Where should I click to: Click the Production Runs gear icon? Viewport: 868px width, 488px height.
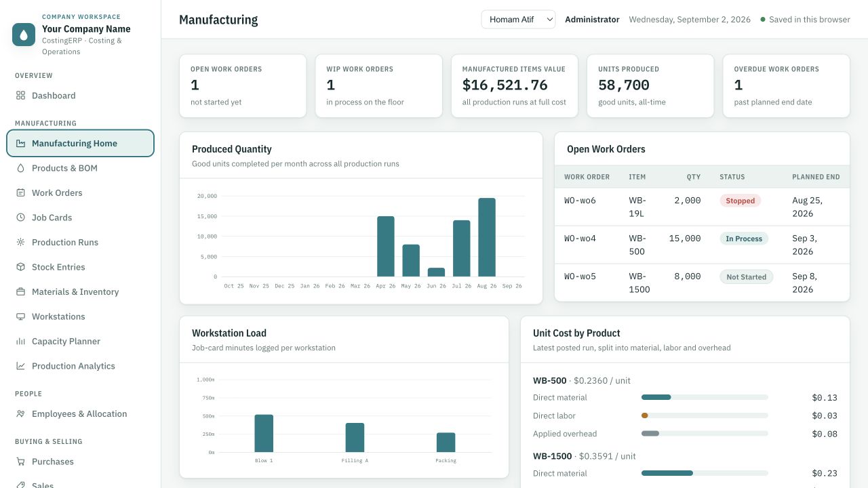[x=20, y=242]
